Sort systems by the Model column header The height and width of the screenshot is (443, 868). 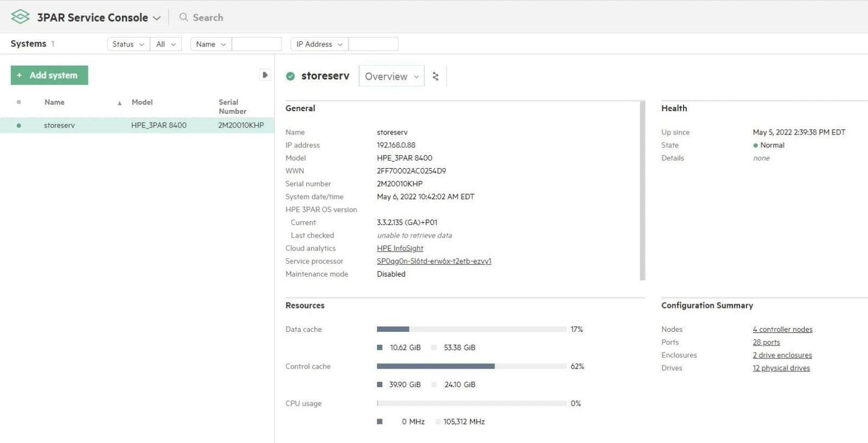point(142,102)
